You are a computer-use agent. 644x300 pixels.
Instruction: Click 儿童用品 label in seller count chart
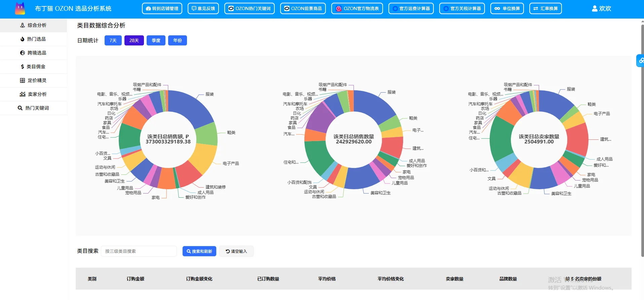pyautogui.click(x=582, y=186)
